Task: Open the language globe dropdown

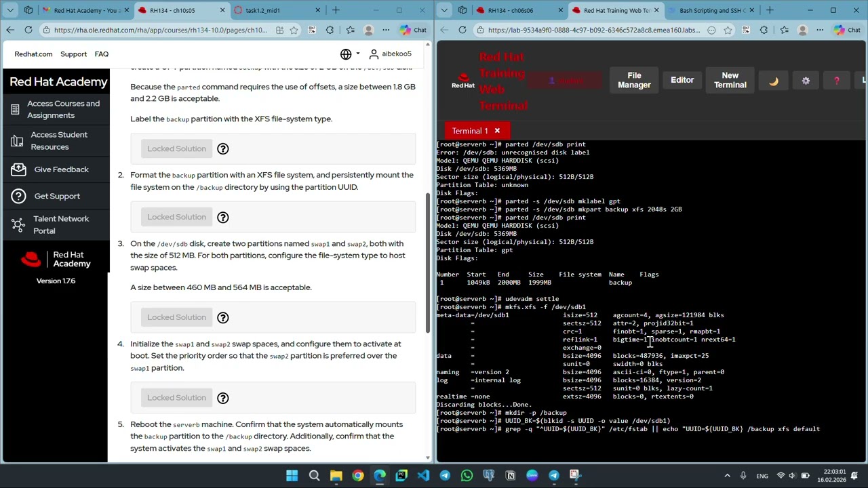Action: (x=350, y=54)
